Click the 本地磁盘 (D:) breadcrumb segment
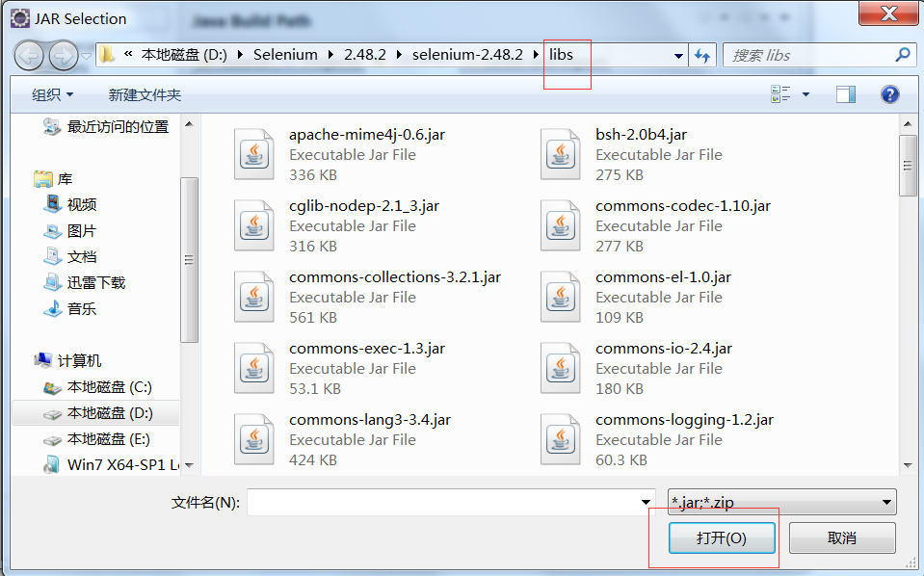 point(184,55)
